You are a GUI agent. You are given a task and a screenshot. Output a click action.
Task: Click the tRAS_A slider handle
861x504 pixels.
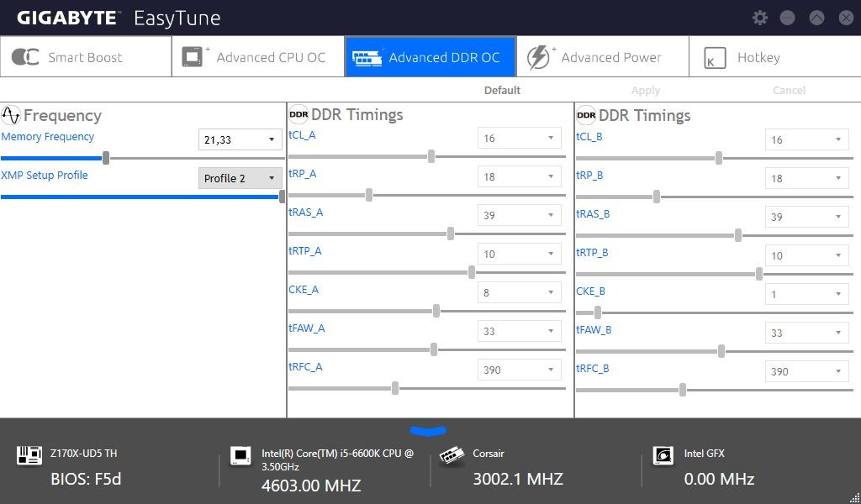451,234
